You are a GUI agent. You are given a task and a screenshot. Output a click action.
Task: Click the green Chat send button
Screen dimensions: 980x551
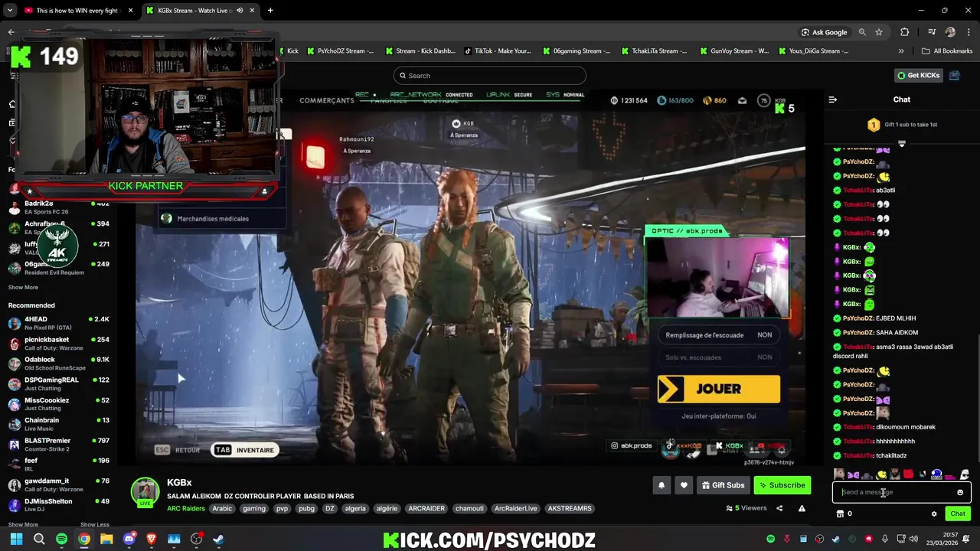958,514
